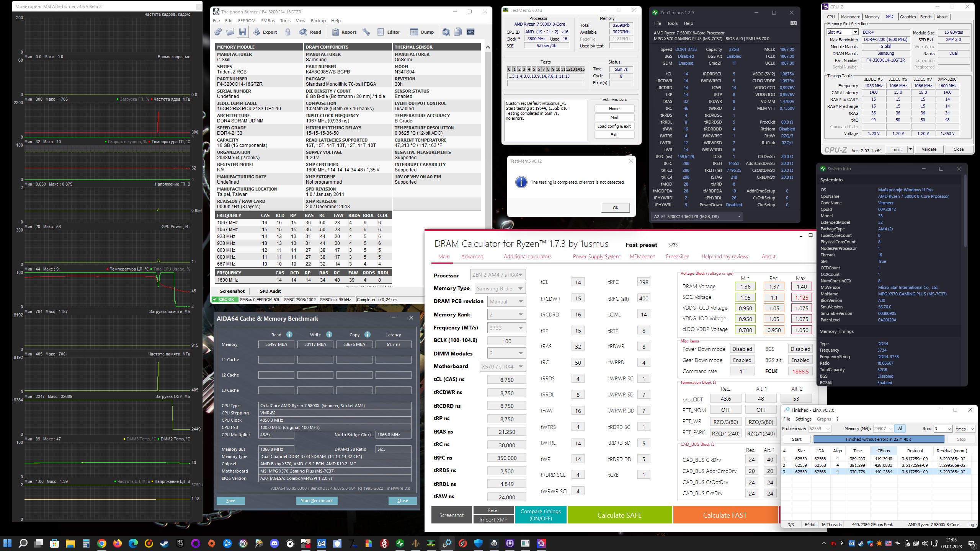
Task: Click the BCLK input field showing 100
Action: click(506, 341)
